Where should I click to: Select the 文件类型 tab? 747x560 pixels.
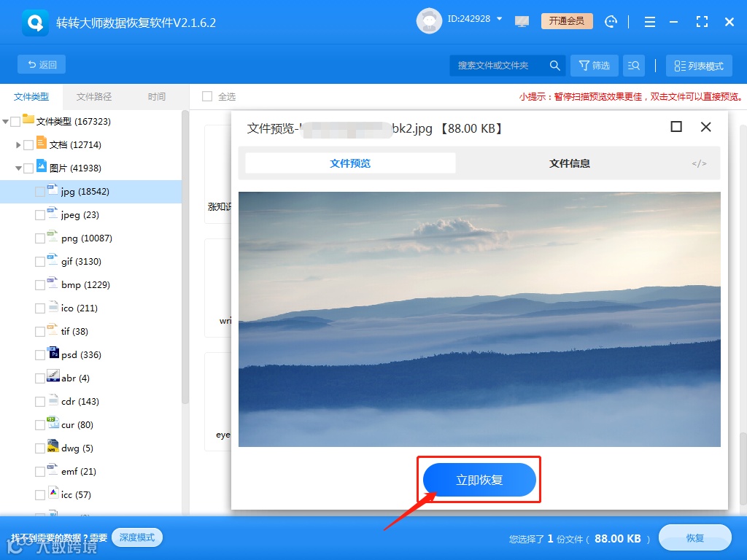pos(31,97)
